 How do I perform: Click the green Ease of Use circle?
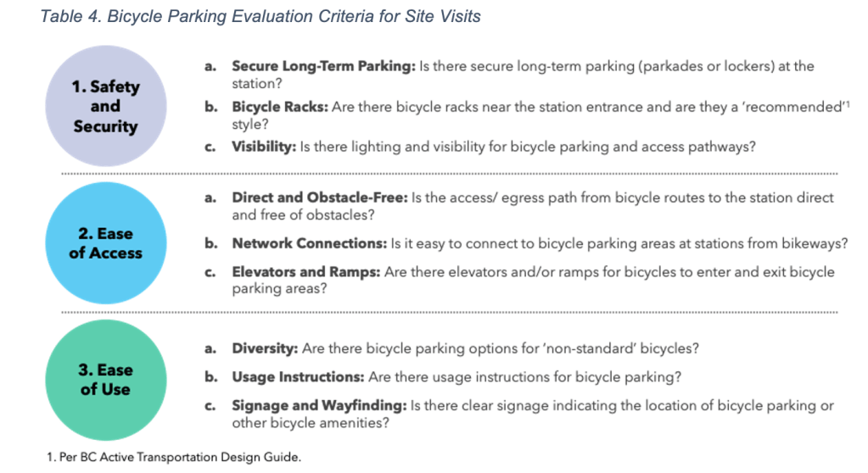[105, 380]
